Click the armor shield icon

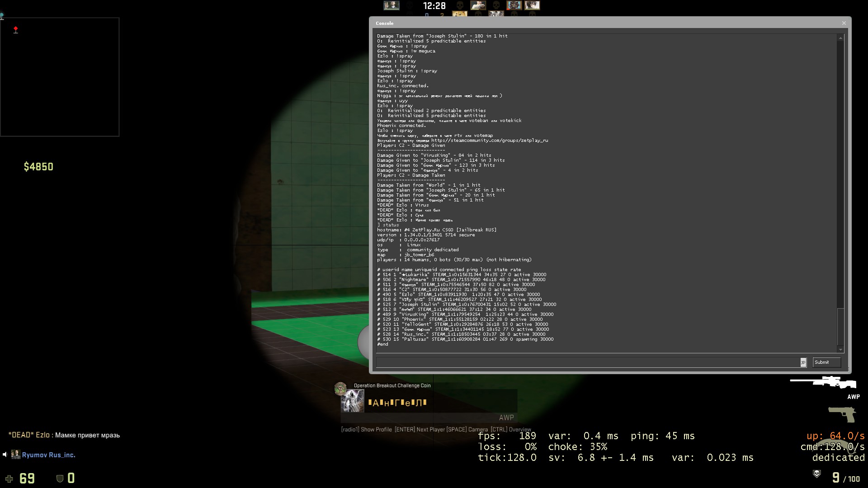60,479
